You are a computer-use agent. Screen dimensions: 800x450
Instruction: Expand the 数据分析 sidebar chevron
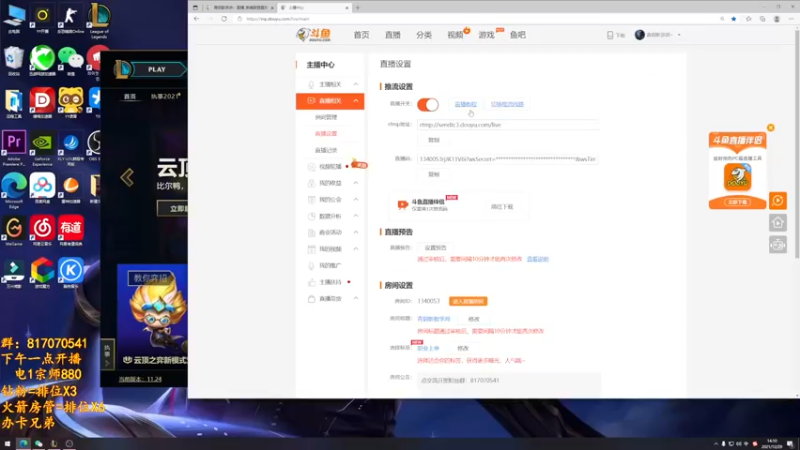[356, 216]
